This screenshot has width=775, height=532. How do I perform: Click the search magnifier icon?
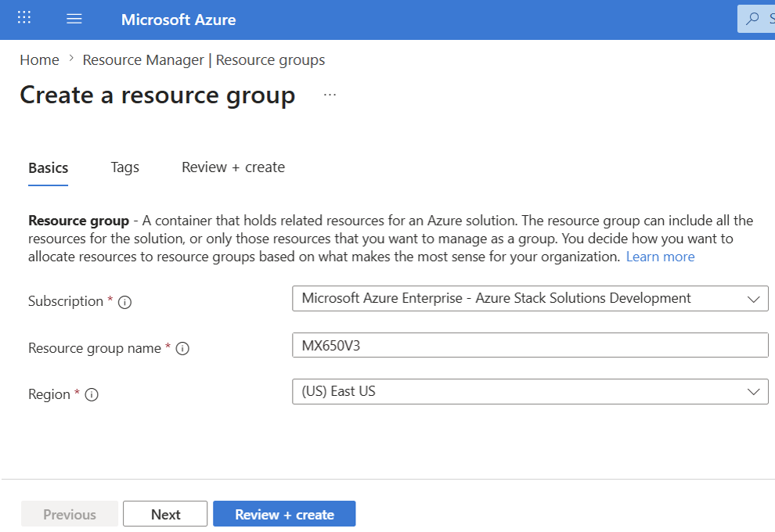(x=752, y=19)
